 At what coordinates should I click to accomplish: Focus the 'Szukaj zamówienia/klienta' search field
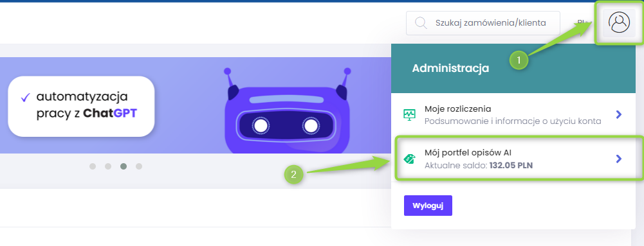tap(483, 23)
